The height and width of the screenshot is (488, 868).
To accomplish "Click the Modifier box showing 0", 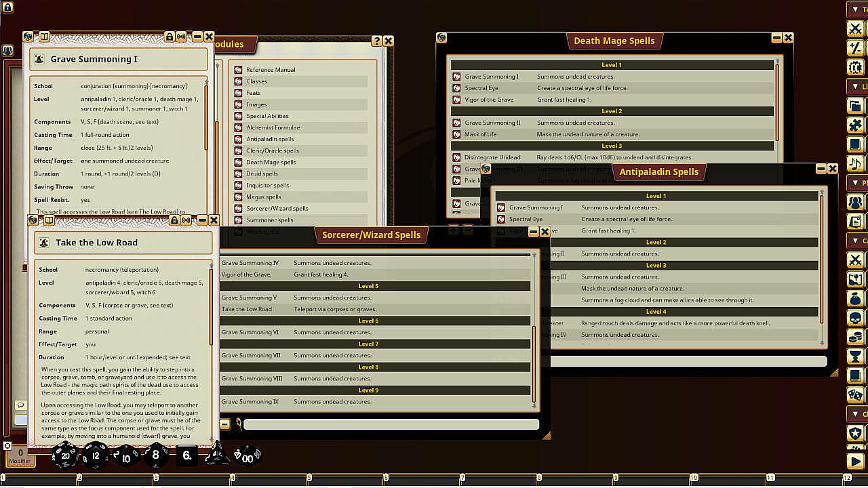I will (x=20, y=456).
